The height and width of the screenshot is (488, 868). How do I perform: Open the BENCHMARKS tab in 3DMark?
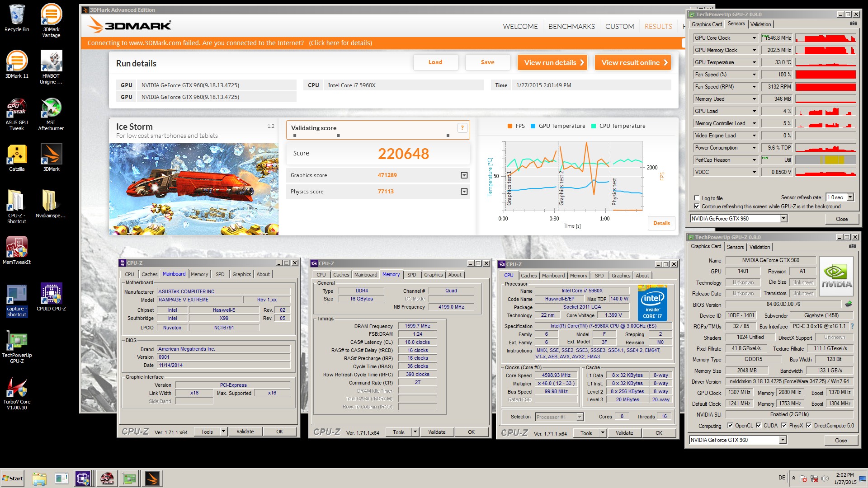click(571, 27)
